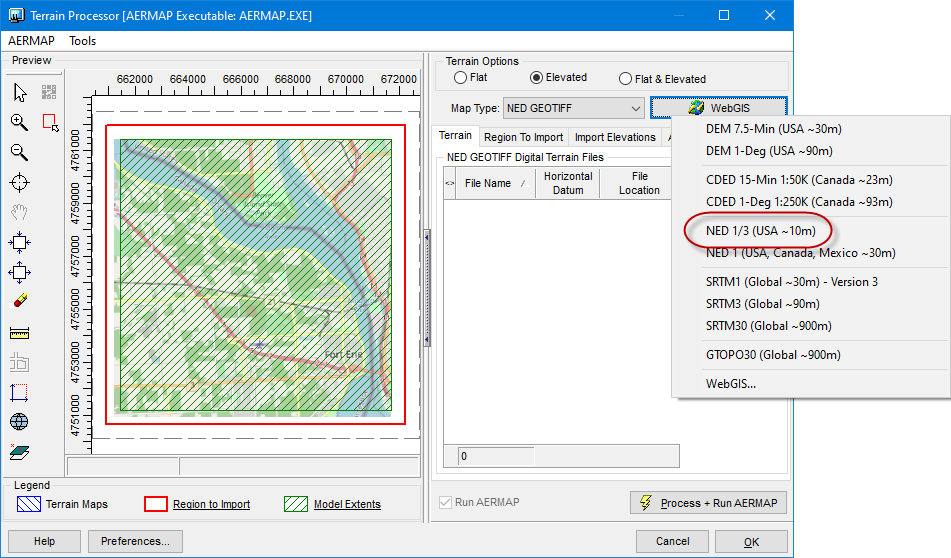Click the globe map icon

pos(19,422)
